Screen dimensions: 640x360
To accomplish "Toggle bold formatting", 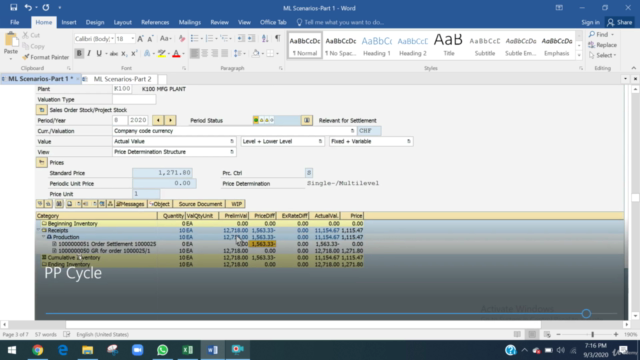I will point(79,53).
